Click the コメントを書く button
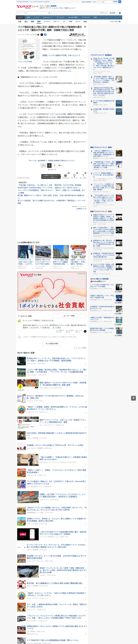The image size is (138, 644). coord(69,316)
